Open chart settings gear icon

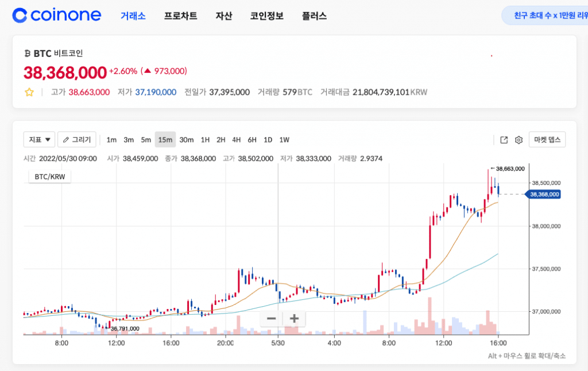point(519,140)
